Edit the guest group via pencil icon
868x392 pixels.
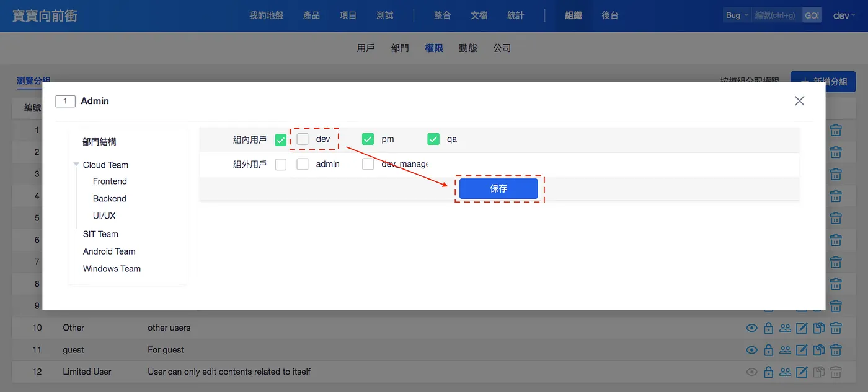tap(802, 350)
